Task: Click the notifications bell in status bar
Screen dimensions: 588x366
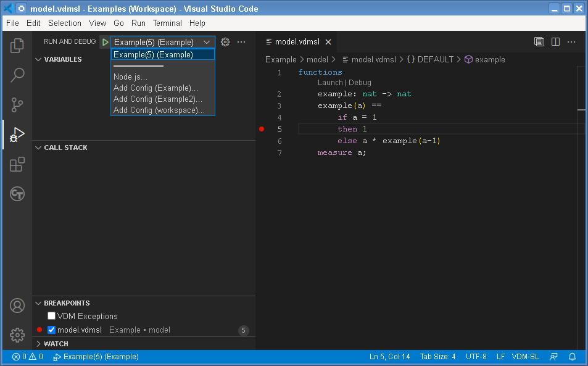Action: 572,356
